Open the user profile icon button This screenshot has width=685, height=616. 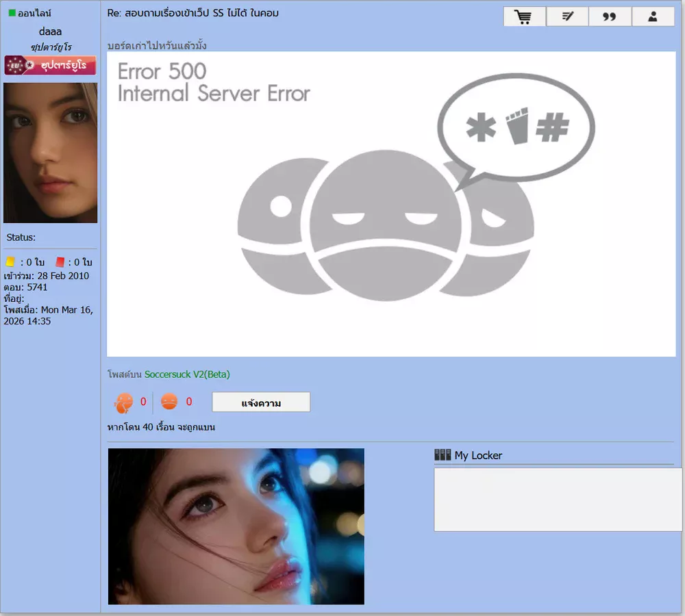653,17
